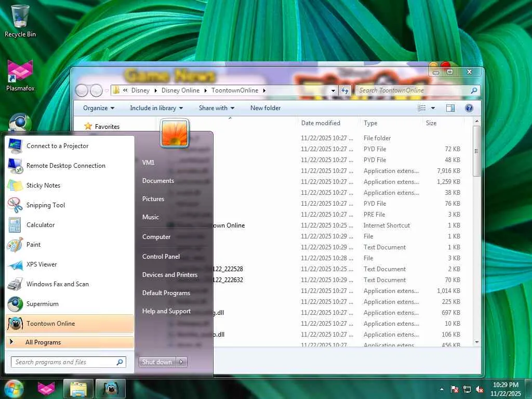This screenshot has width=532, height=399.
Task: Navigate to Disney Online in address bar
Action: click(x=180, y=90)
